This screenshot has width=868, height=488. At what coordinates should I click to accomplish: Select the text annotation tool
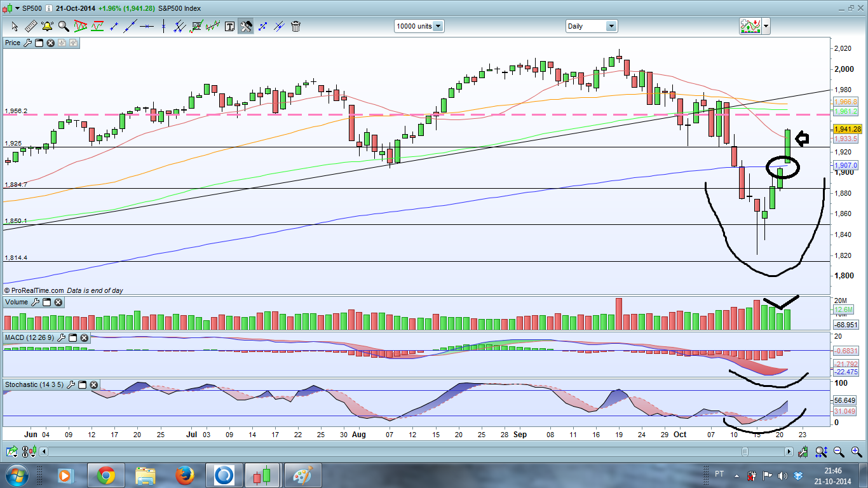click(x=229, y=26)
